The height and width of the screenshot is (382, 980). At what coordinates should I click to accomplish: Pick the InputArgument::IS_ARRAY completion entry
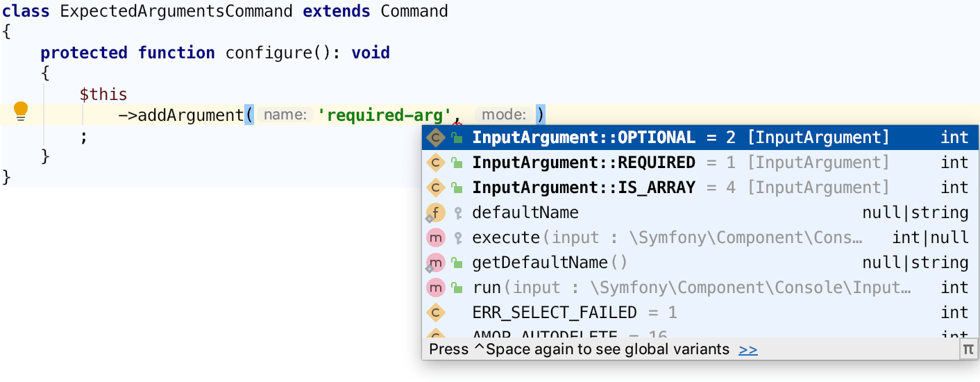(583, 188)
